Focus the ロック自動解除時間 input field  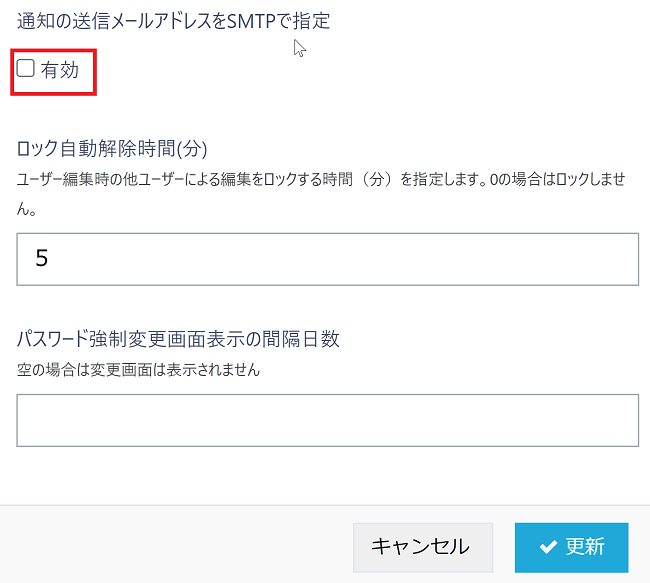click(x=327, y=259)
